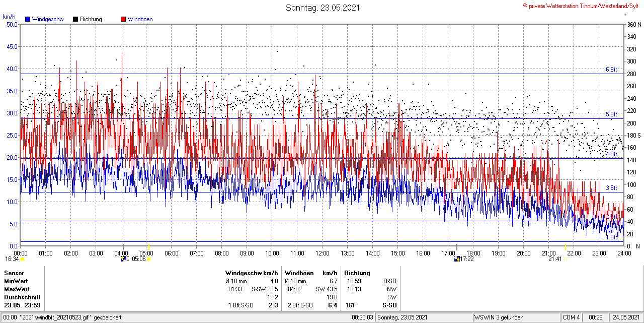This screenshot has height=323, width=644.
Task: Click the '4 Bft' line label
Action: (x=611, y=154)
